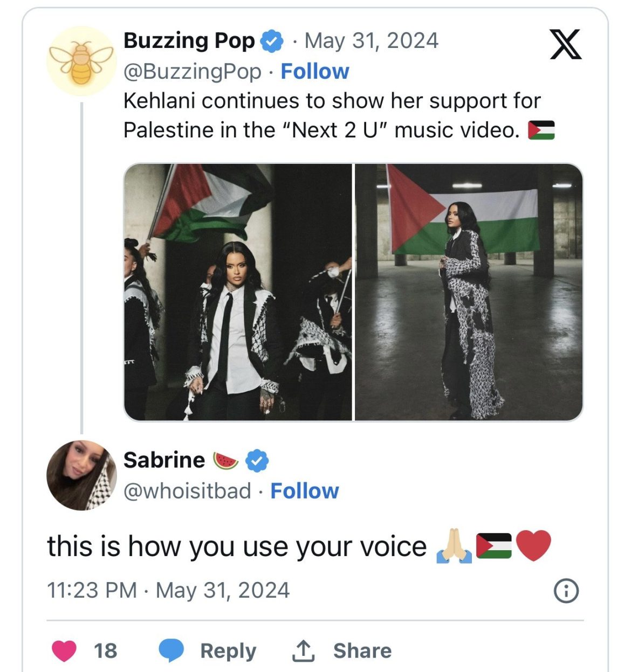Follow the Buzzing Pop account
Screen dimensions: 631x672
coord(315,71)
